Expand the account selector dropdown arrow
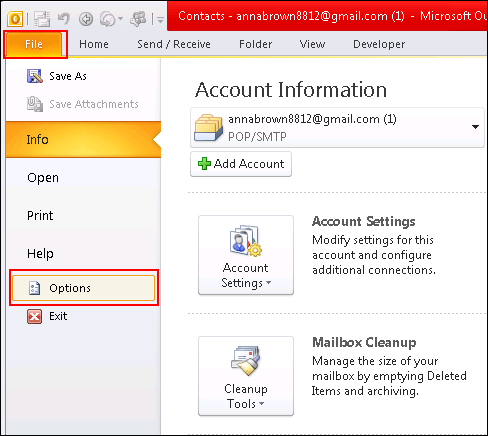The width and height of the screenshot is (488, 436). coord(475,127)
